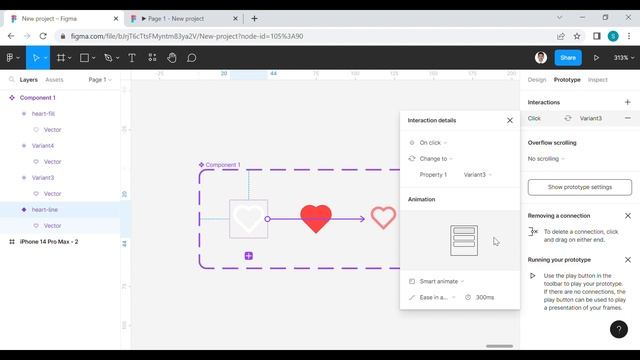This screenshot has width=640, height=360.
Task: Click the Share button
Action: click(x=568, y=58)
